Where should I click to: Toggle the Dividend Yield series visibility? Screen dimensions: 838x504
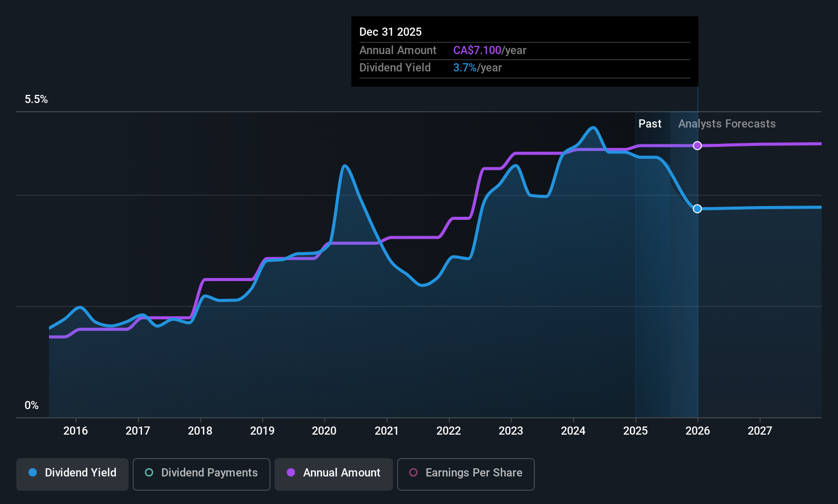(x=72, y=474)
